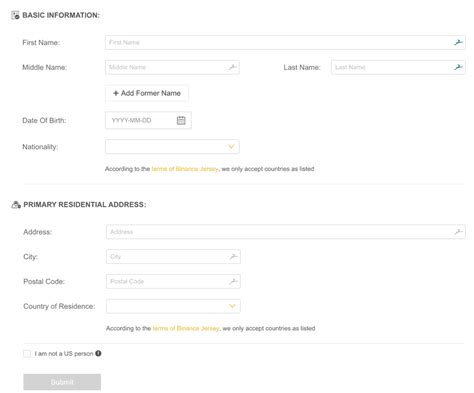Click the 'Date Of Birth:' label
Screen dimensions: 474x393
44,120
